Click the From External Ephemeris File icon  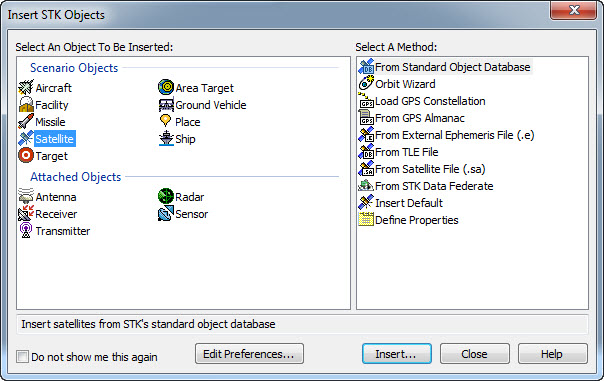point(366,134)
